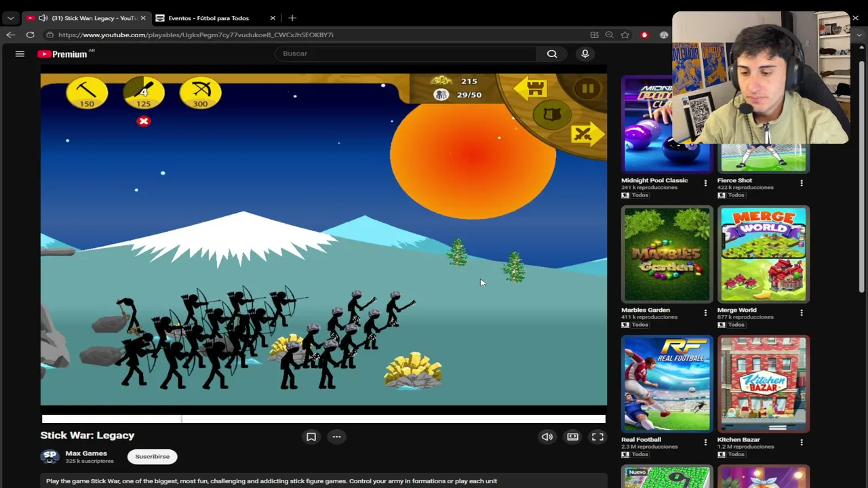Open the tab list dropdown arrow

pyautogui.click(x=10, y=18)
